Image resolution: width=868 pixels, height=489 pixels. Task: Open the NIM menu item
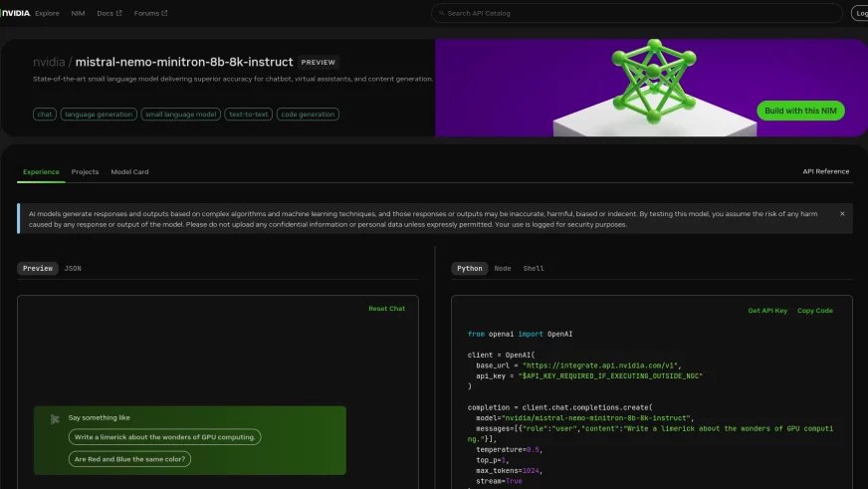(78, 13)
